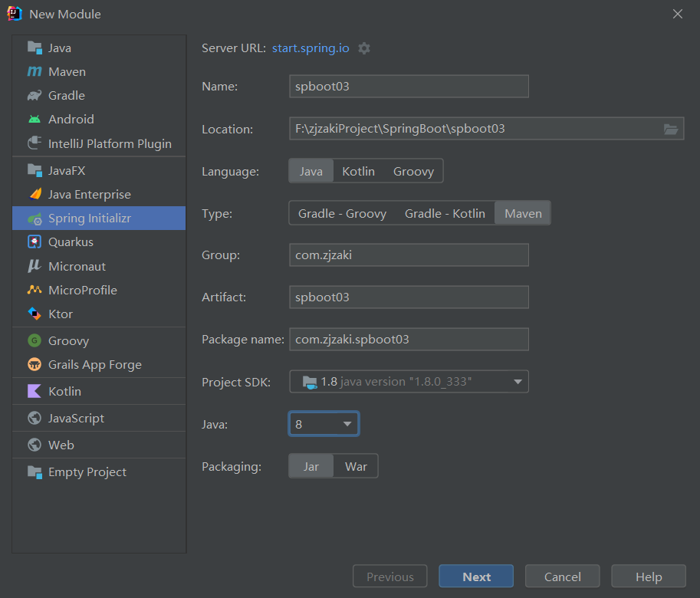Close the New Module dialog

click(x=677, y=14)
